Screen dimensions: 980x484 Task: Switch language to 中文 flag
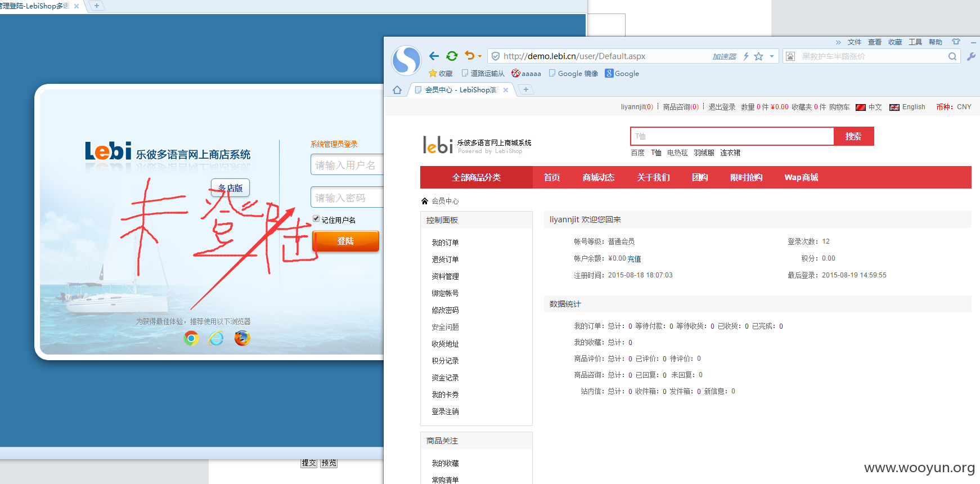click(x=869, y=107)
